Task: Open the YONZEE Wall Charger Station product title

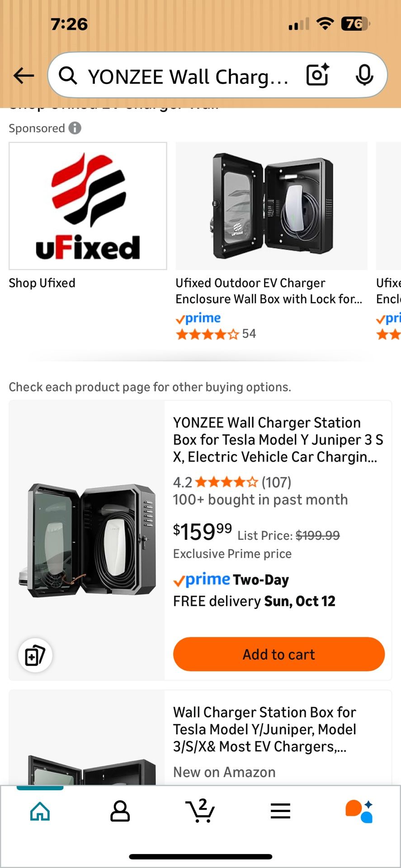Action: click(278, 439)
